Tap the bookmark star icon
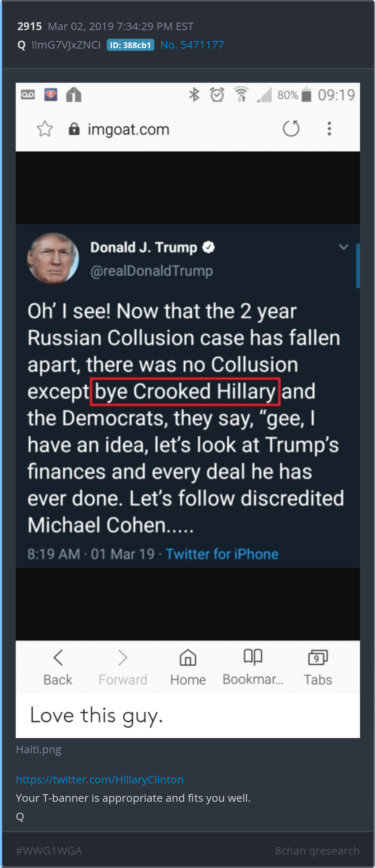Viewport: 375px width, 868px height. click(45, 129)
